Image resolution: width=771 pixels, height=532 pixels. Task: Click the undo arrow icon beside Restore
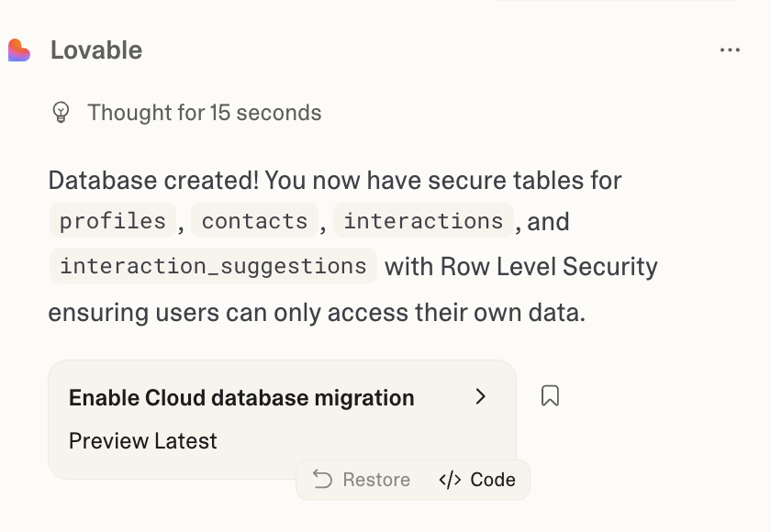click(x=322, y=480)
